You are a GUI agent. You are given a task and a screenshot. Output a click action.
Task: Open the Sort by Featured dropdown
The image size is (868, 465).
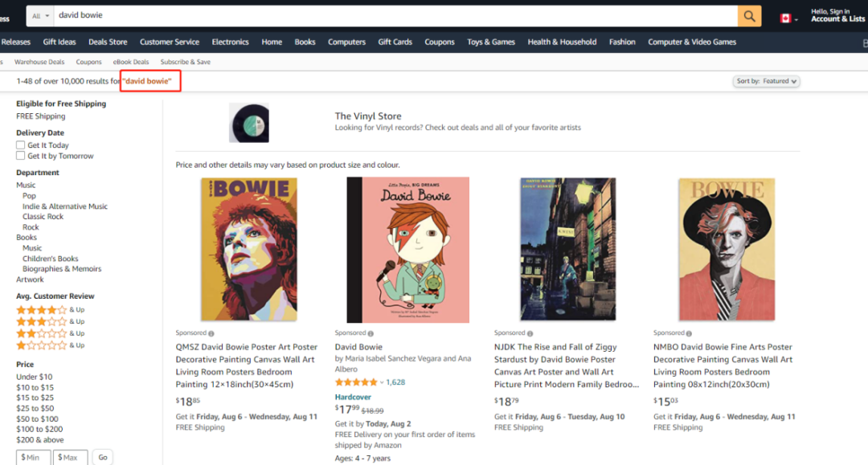(766, 81)
